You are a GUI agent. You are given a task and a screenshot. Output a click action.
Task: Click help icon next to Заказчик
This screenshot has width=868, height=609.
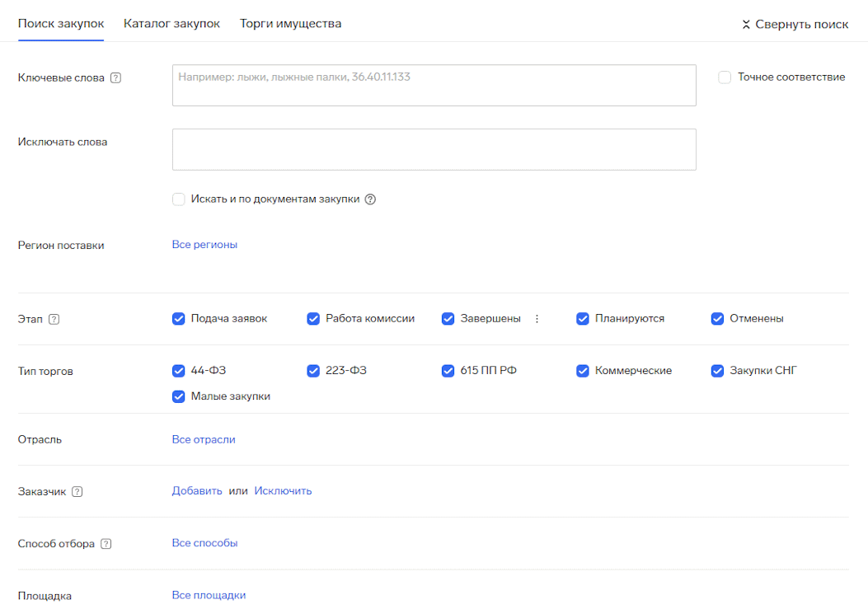tap(77, 492)
